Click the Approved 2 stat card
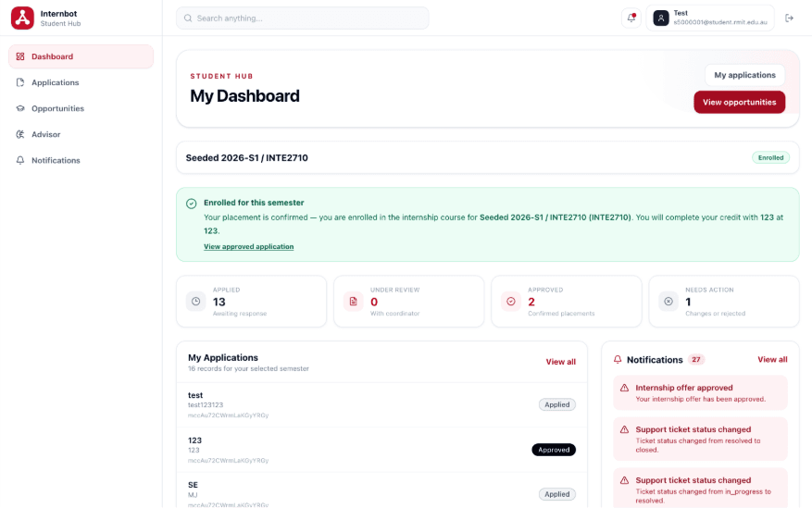The image size is (812, 508). click(567, 301)
